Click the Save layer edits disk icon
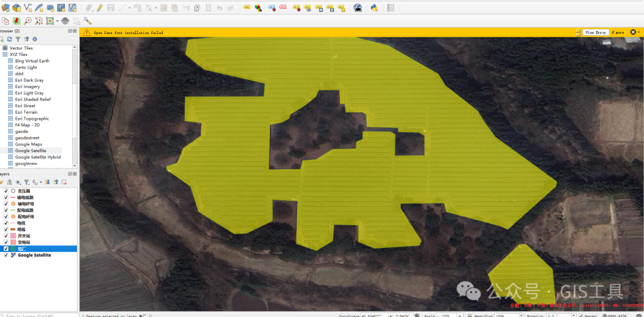The height and width of the screenshot is (317, 644). [x=111, y=7]
